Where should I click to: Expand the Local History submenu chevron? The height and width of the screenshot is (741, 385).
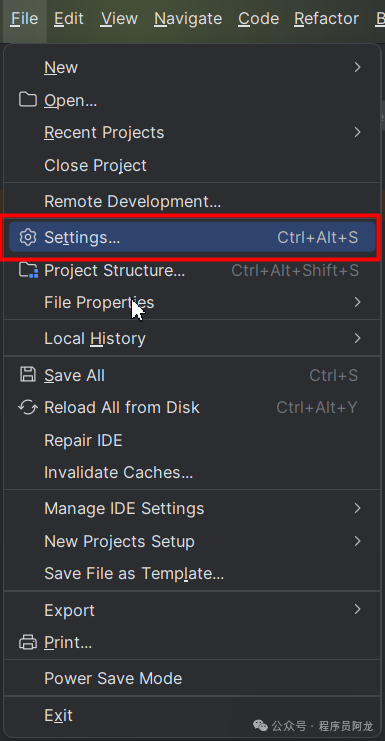pyautogui.click(x=357, y=338)
